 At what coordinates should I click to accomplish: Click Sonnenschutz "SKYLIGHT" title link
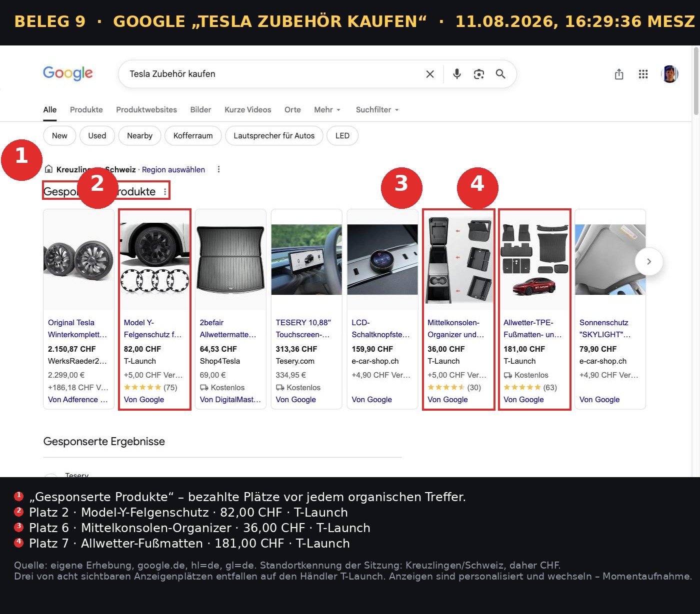[605, 329]
